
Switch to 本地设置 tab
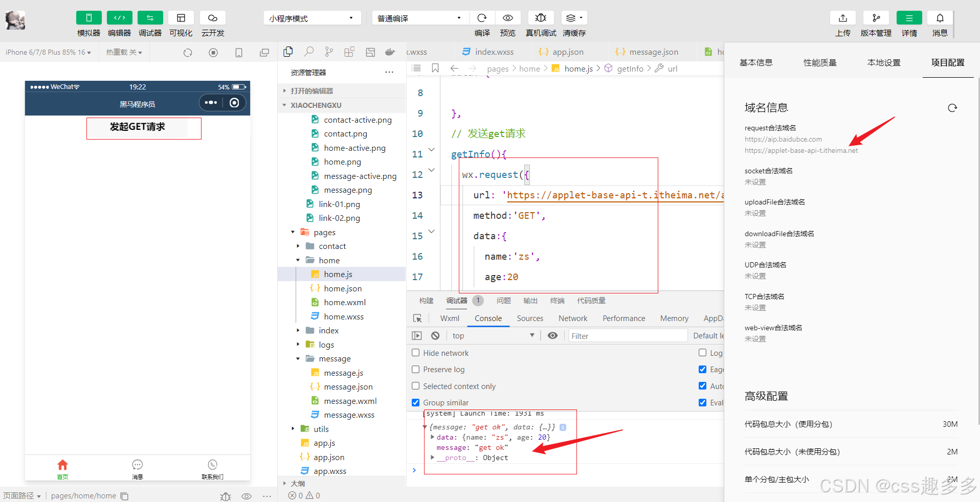coord(884,62)
